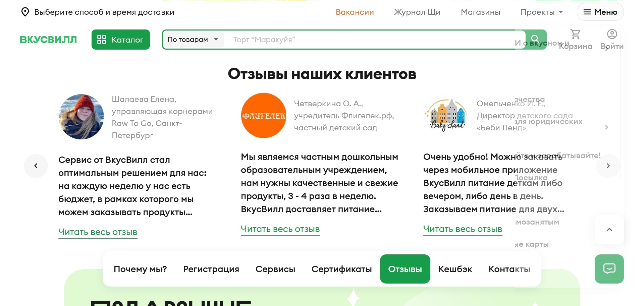Select the Регистрация tab
The height and width of the screenshot is (306, 644).
pos(211,269)
